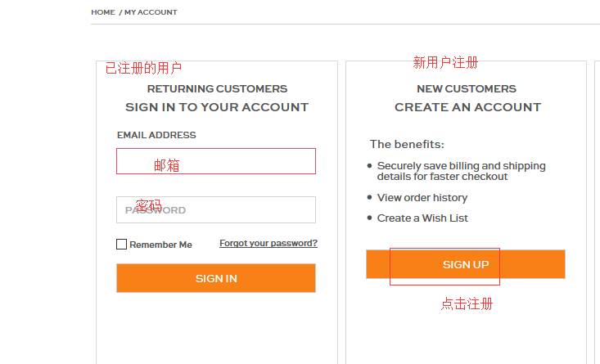Click the HOME breadcrumb link
The image size is (600, 364).
[103, 12]
